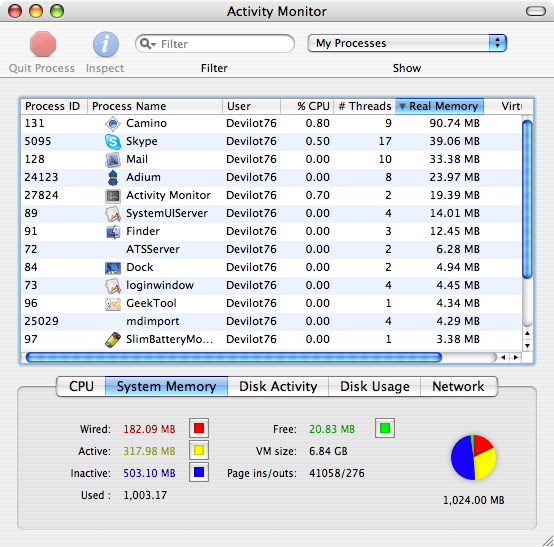Click the scroll down arrow of process list

tap(527, 346)
